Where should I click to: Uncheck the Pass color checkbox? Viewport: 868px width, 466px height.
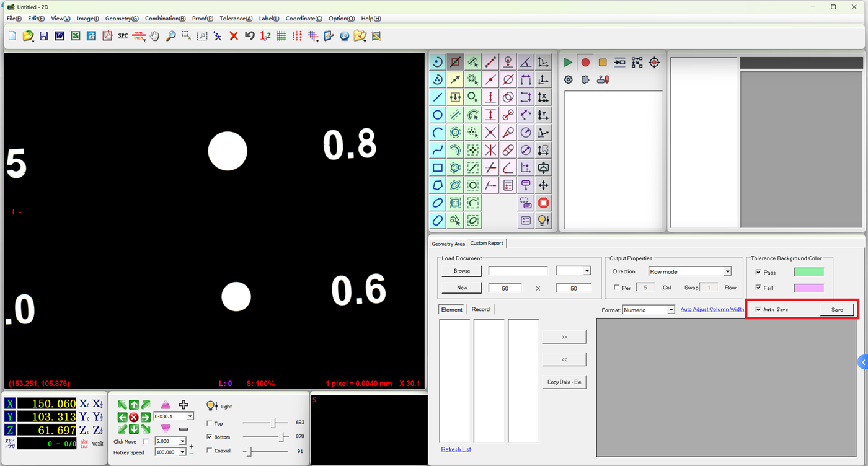click(x=758, y=272)
